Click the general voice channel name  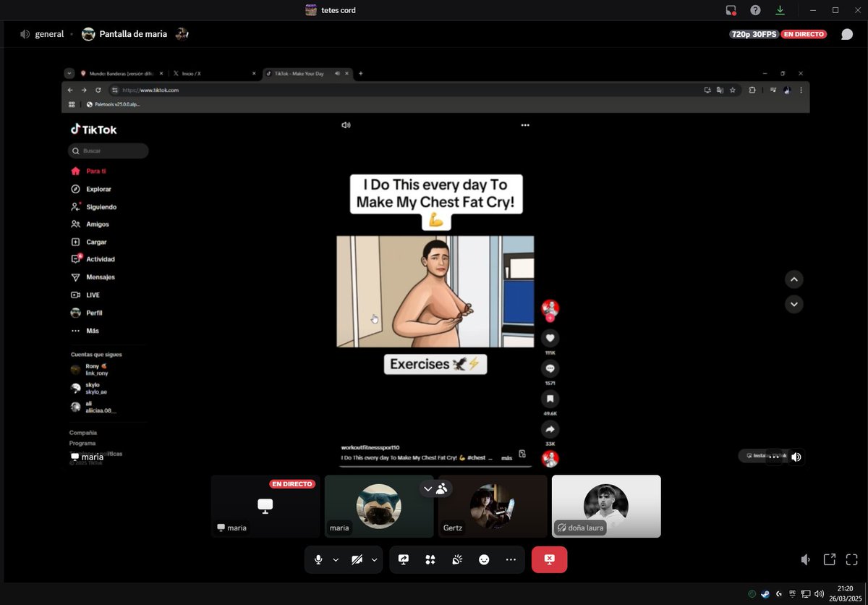click(49, 34)
